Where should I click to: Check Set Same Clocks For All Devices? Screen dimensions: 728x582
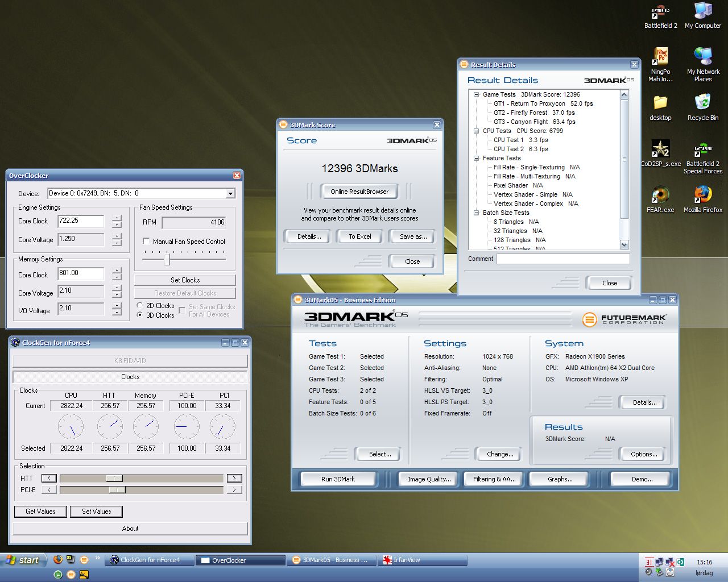pyautogui.click(x=182, y=310)
